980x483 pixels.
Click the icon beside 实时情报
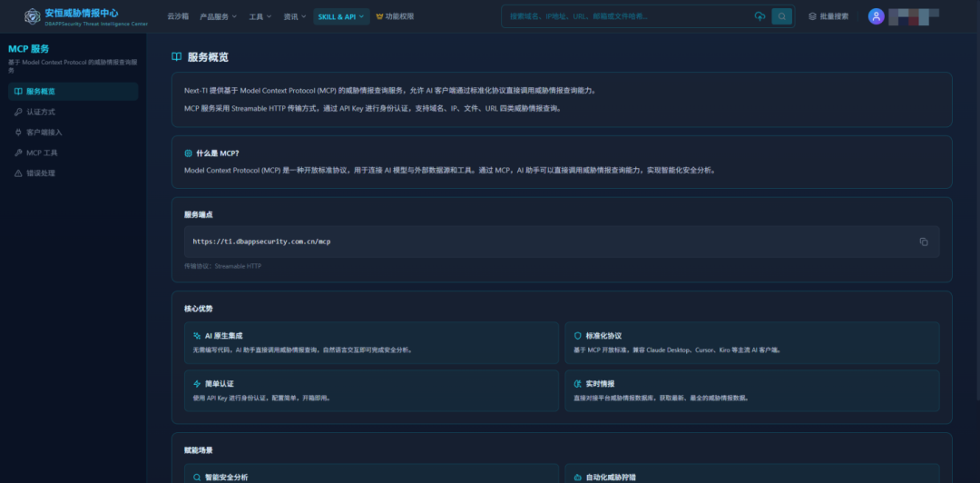coord(577,383)
